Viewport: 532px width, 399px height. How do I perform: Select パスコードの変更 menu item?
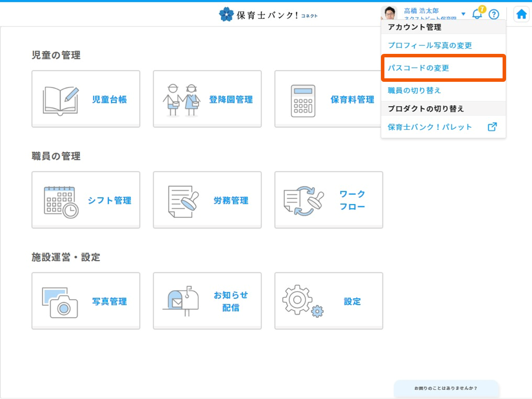[419, 68]
